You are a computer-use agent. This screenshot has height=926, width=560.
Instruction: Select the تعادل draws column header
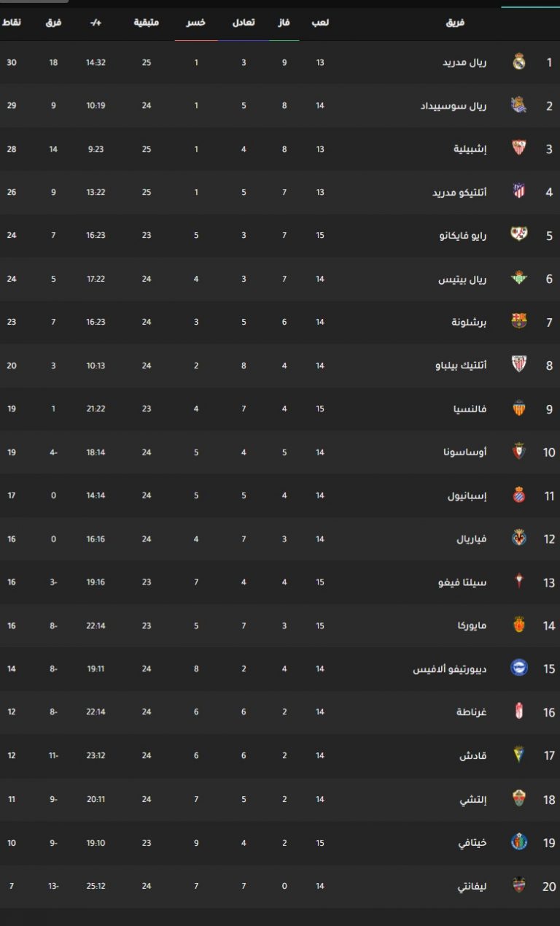click(244, 23)
